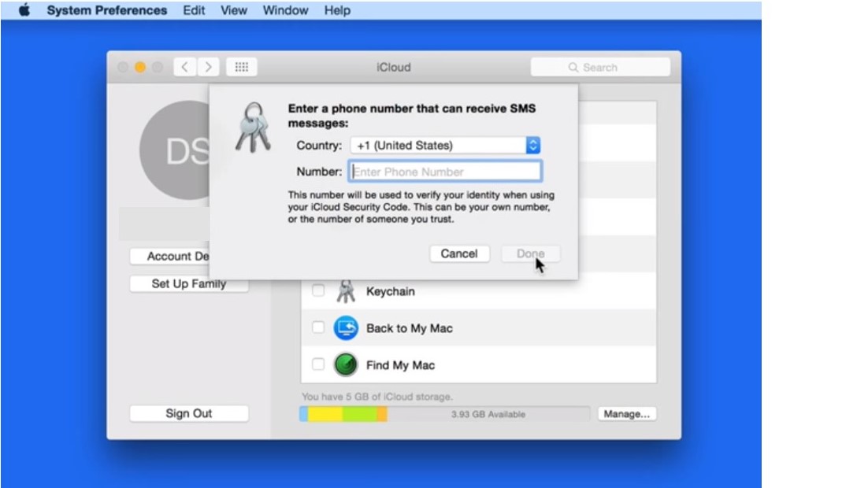Screen dimensions: 868x488
Task: Click the Enter Phone Number field
Action: (x=445, y=172)
